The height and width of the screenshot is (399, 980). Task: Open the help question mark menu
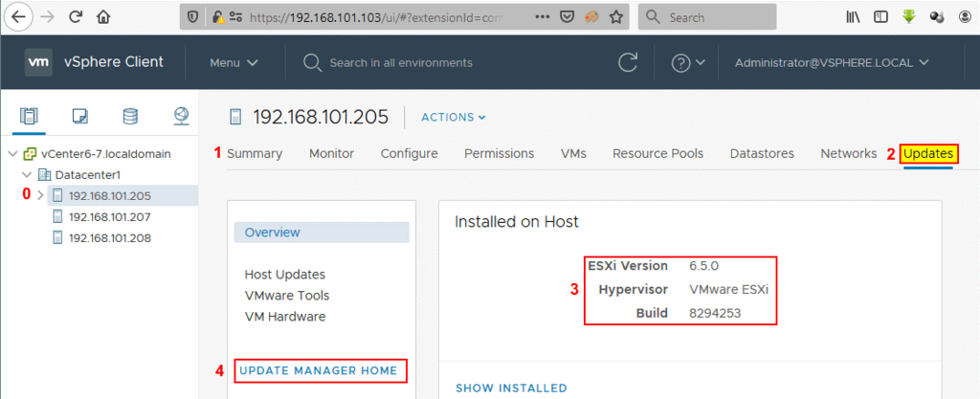688,62
